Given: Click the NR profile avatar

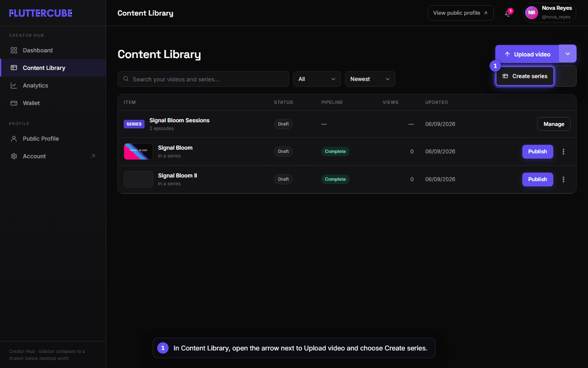Looking at the screenshot, I should point(531,13).
